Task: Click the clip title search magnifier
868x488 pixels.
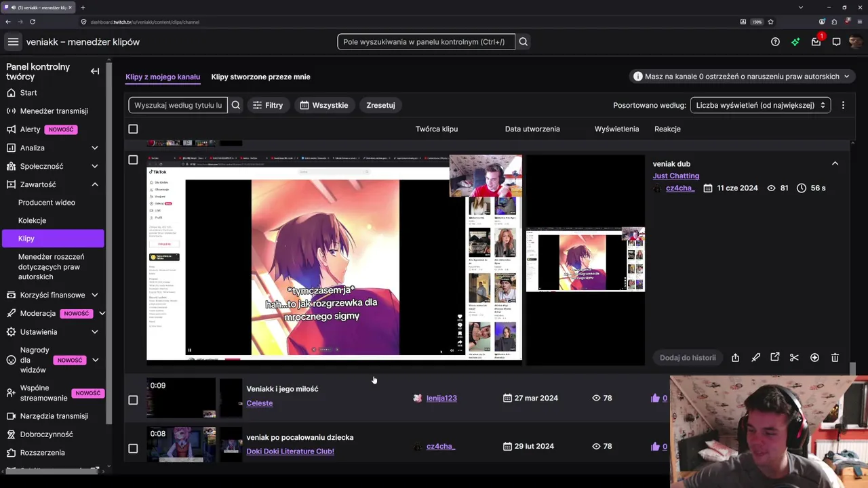Action: tap(235, 105)
